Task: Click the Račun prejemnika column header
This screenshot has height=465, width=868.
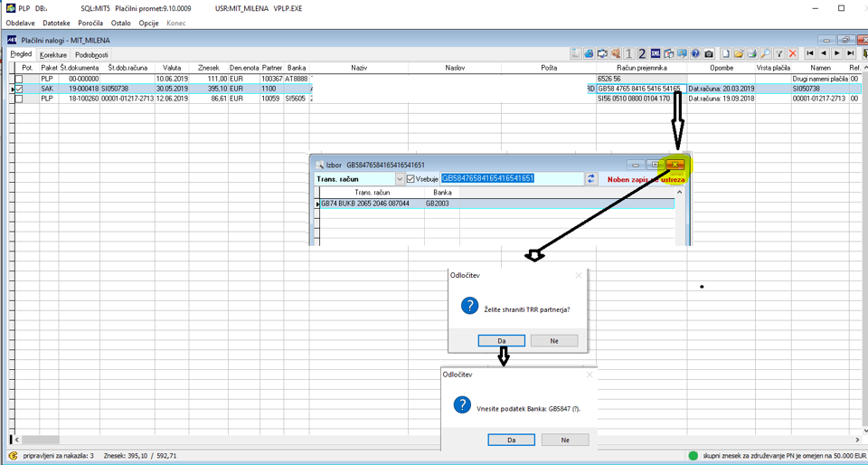Action: coord(642,68)
